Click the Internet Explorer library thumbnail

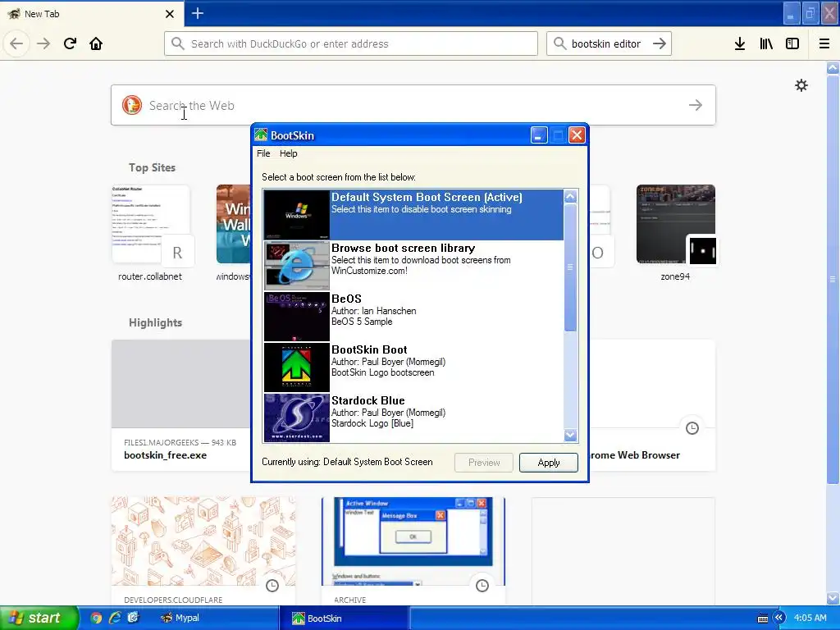pos(297,265)
